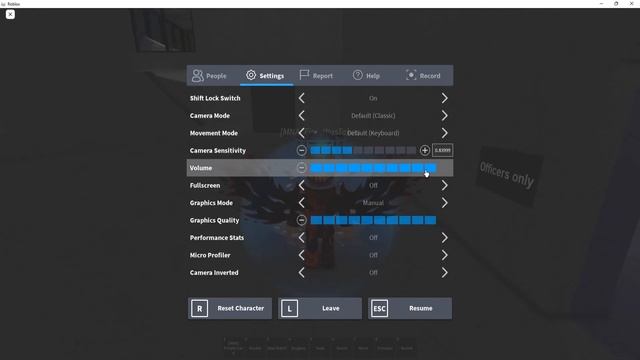Click the Help question mark icon

(358, 75)
